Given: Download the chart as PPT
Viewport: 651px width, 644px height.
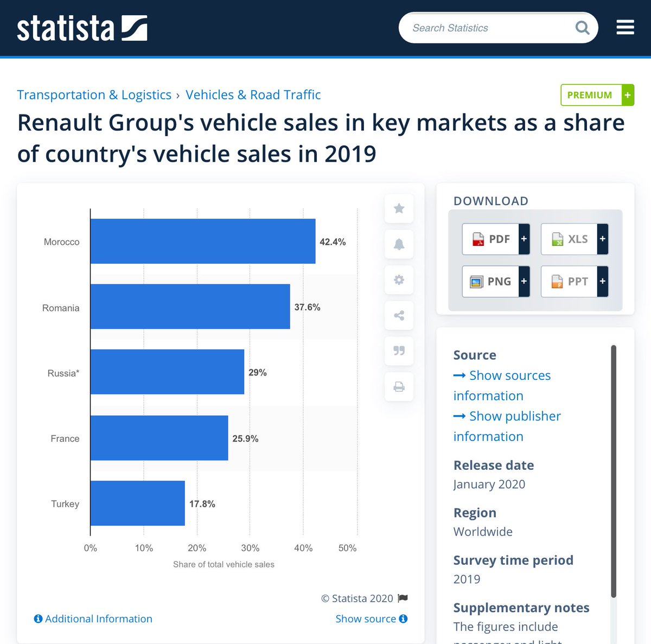Looking at the screenshot, I should 575,281.
